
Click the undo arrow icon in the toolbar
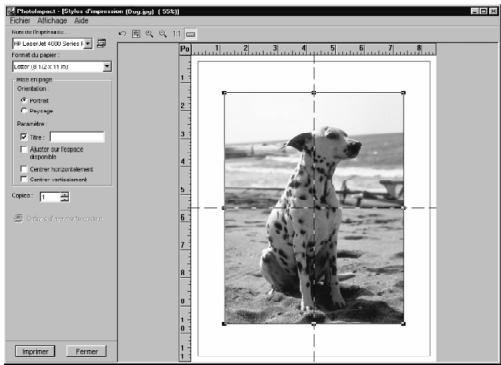click(x=122, y=34)
